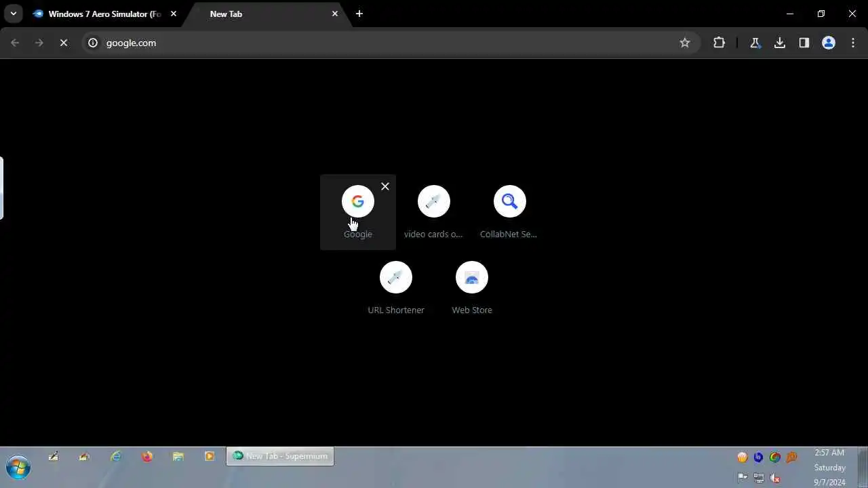The height and width of the screenshot is (488, 868).
Task: Open the browser three-dot menu
Action: click(x=852, y=43)
